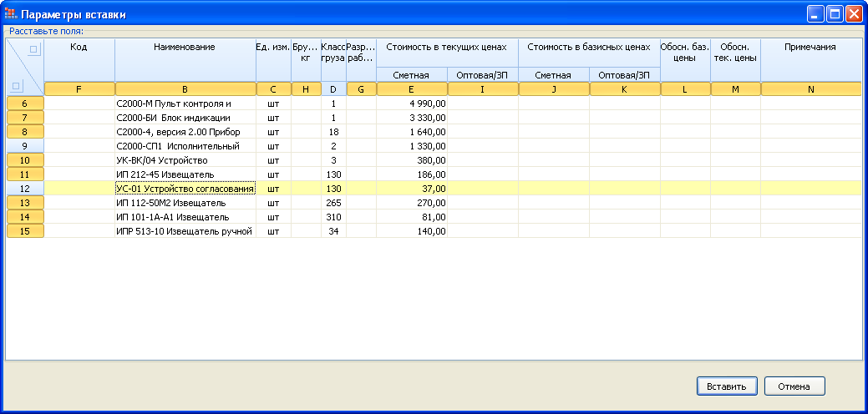Screen dimensions: 868x414
Task: Click the Вставить button
Action: click(x=727, y=386)
